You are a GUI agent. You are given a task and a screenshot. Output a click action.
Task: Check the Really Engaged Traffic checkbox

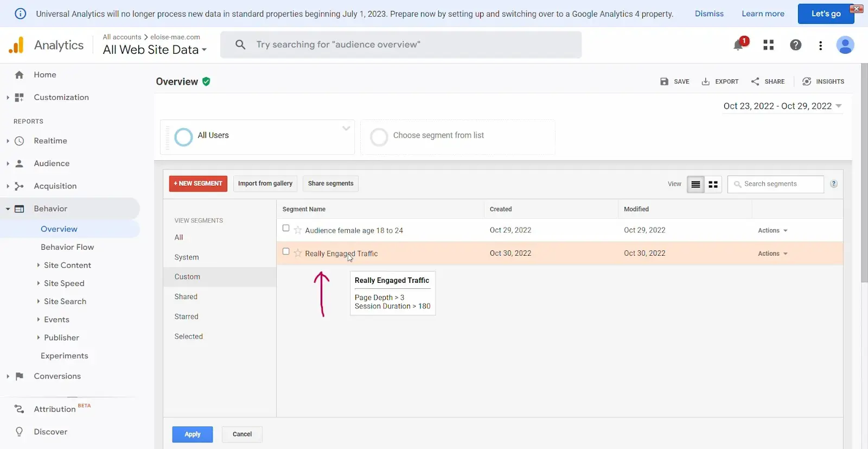286,252
